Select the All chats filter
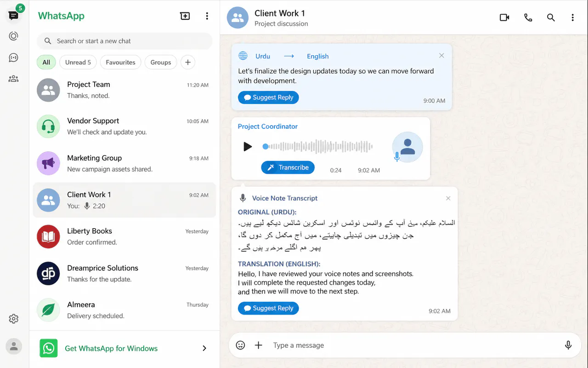This screenshot has width=588, height=368. click(46, 62)
